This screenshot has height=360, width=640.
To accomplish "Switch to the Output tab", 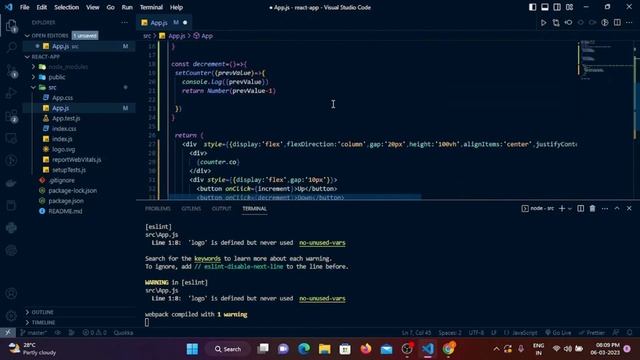I will coord(222,209).
